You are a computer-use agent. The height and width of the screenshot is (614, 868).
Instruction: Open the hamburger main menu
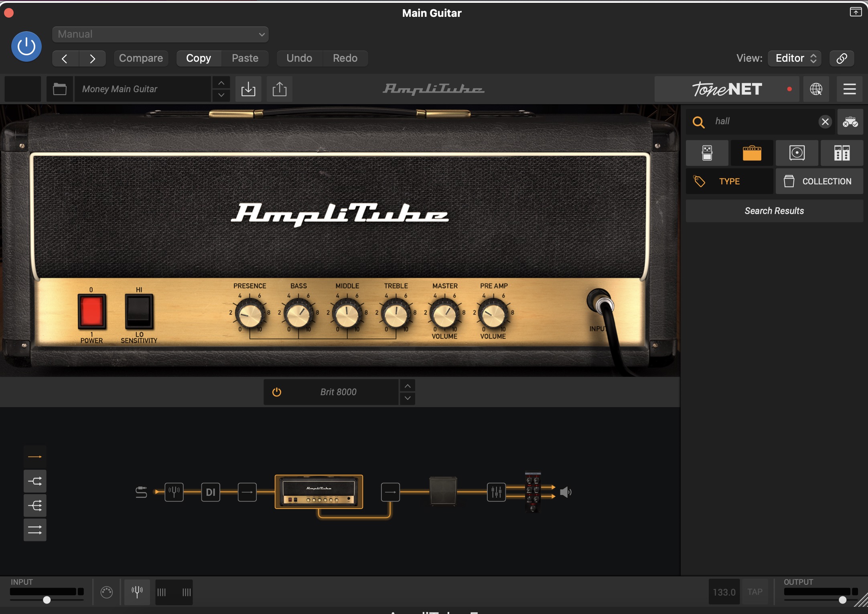point(850,89)
